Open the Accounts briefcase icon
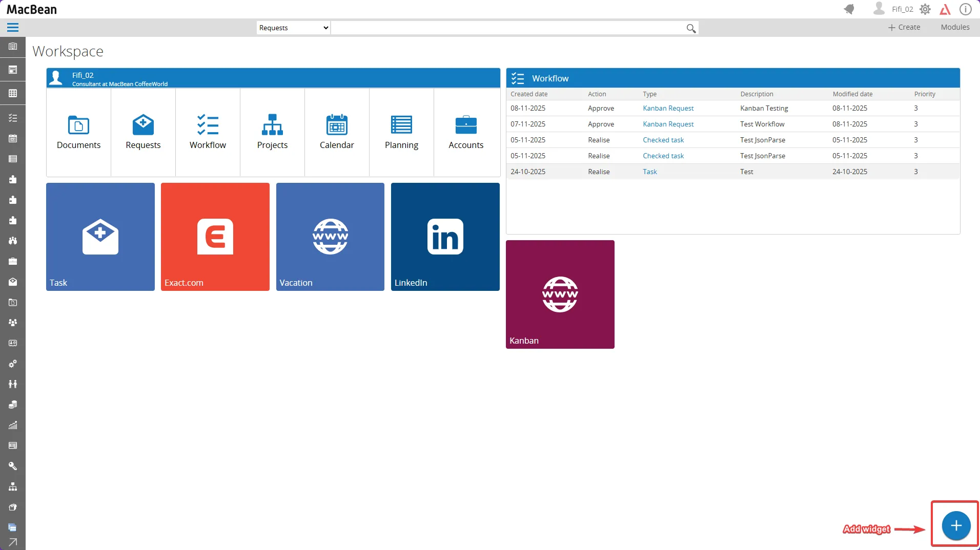This screenshot has width=980, height=550. click(466, 125)
